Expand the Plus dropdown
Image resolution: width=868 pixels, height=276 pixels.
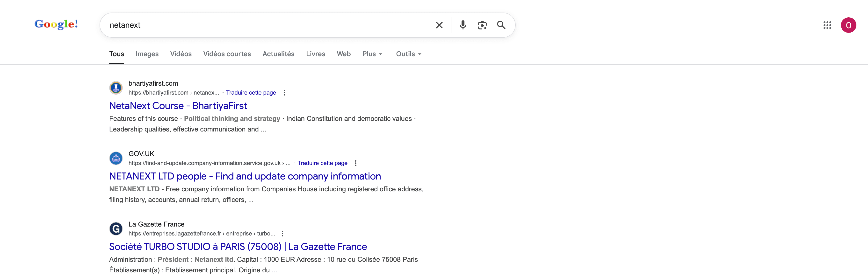[x=372, y=54]
